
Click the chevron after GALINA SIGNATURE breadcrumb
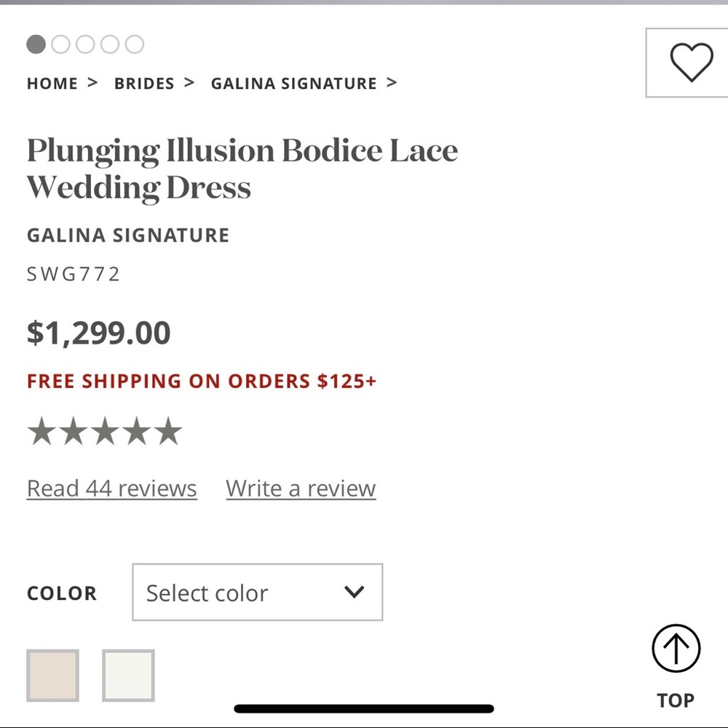[x=392, y=83]
